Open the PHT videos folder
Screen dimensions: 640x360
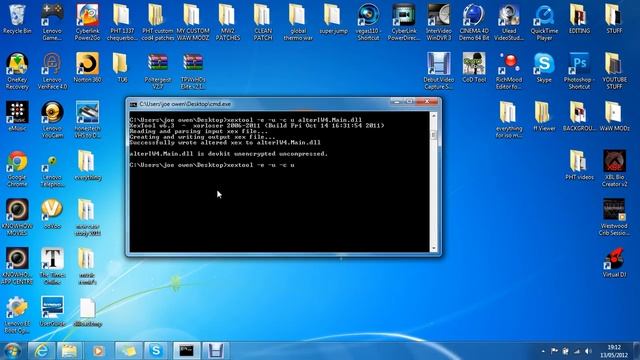tap(579, 165)
